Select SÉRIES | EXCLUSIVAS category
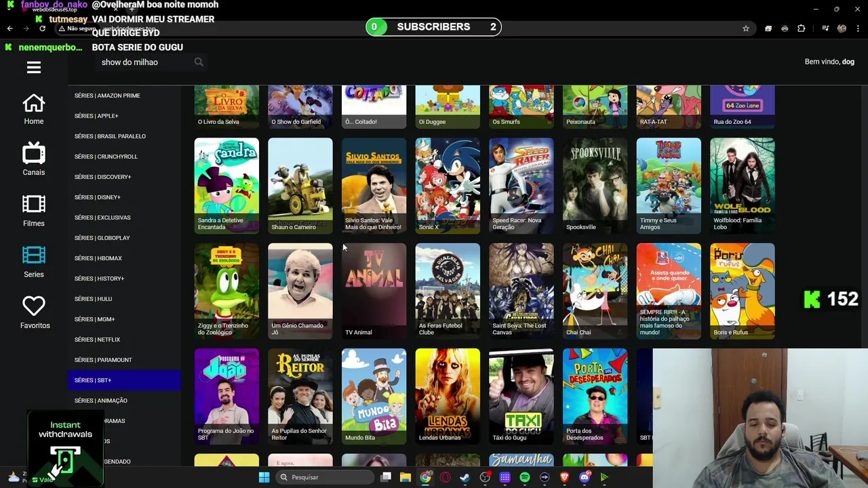Viewport: 868px width, 488px height. click(124, 218)
